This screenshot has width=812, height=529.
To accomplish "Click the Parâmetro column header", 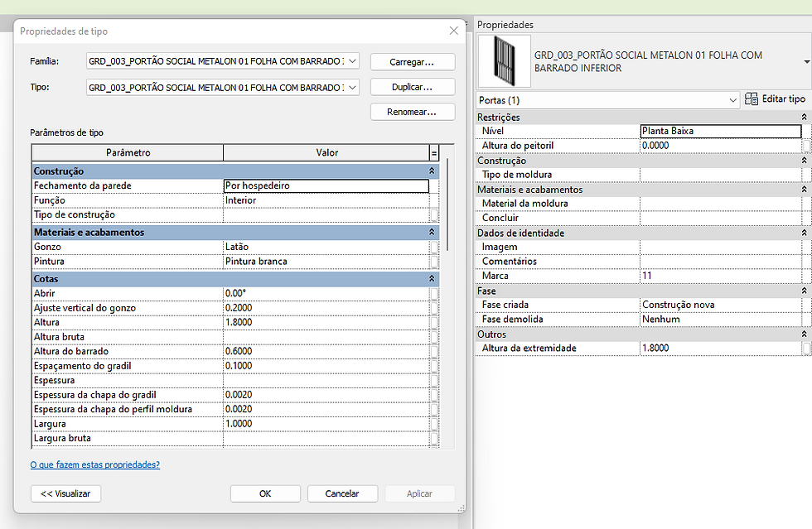I will pyautogui.click(x=128, y=152).
